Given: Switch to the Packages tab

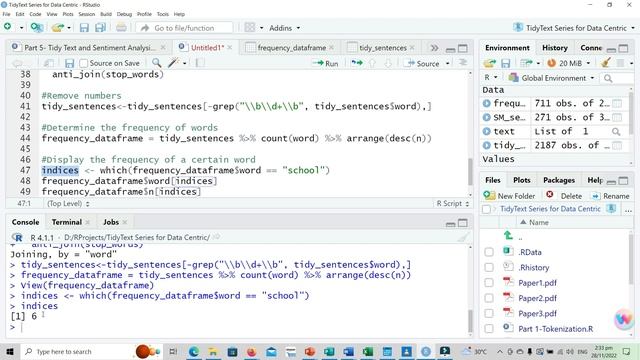Looking at the screenshot, I should coord(559,180).
